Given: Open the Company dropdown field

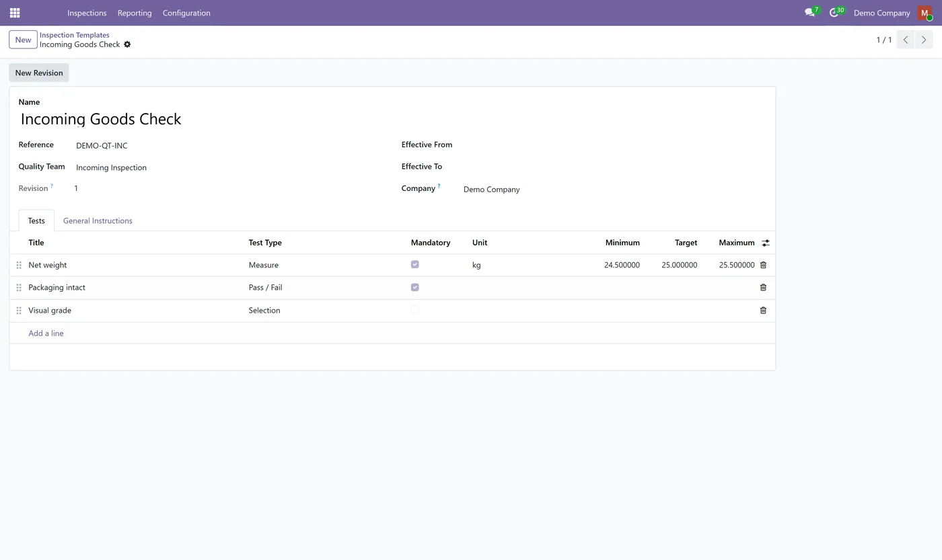Looking at the screenshot, I should (614, 190).
